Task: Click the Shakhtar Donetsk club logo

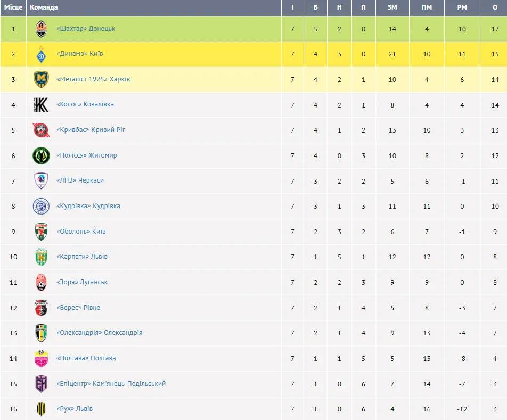Action: (x=41, y=29)
